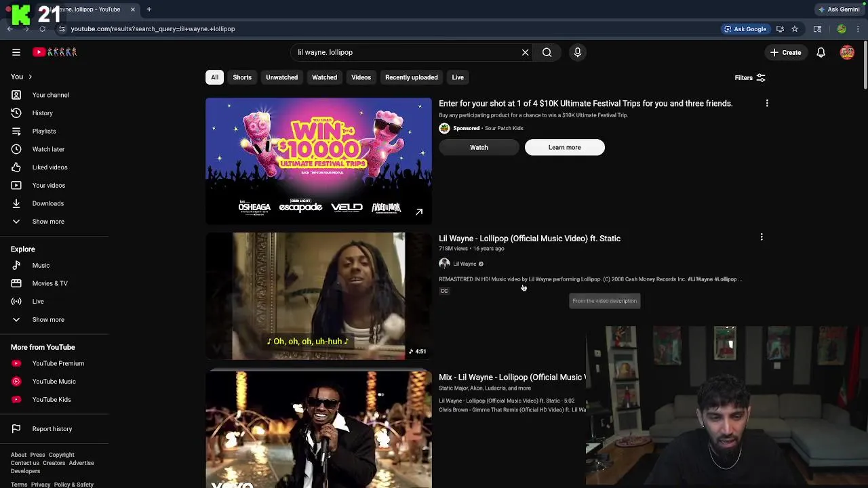Play the Lil Wayne Lollipop official video thumbnail
This screenshot has height=488, width=868.
319,296
